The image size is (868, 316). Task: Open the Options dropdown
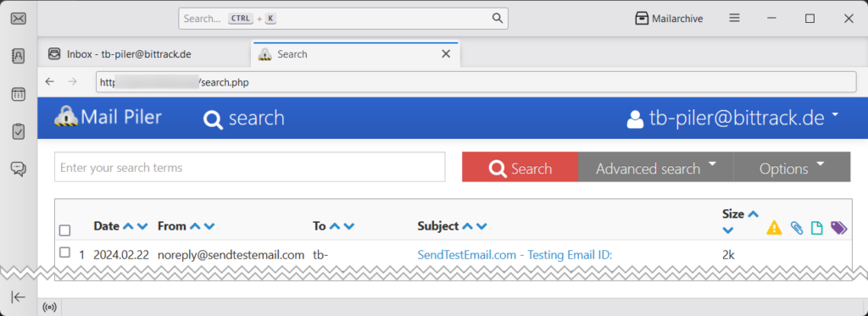(793, 167)
